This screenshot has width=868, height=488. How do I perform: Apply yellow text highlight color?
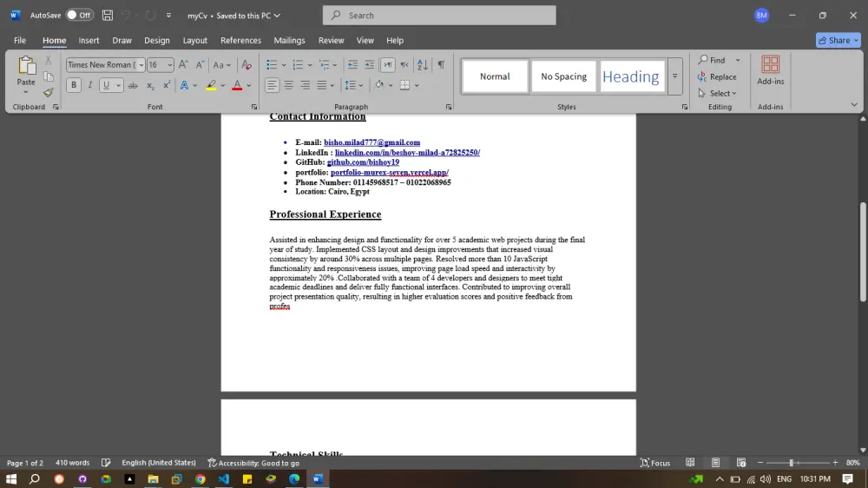tap(211, 85)
